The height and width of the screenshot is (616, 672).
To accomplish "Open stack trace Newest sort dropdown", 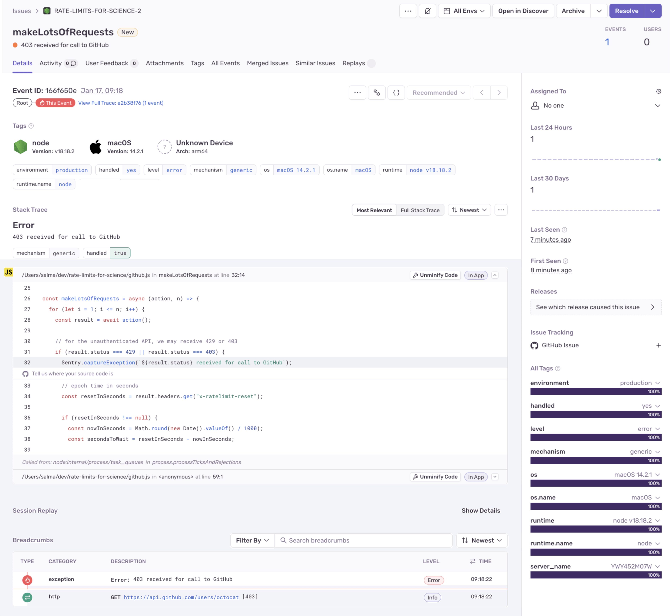I will click(469, 210).
